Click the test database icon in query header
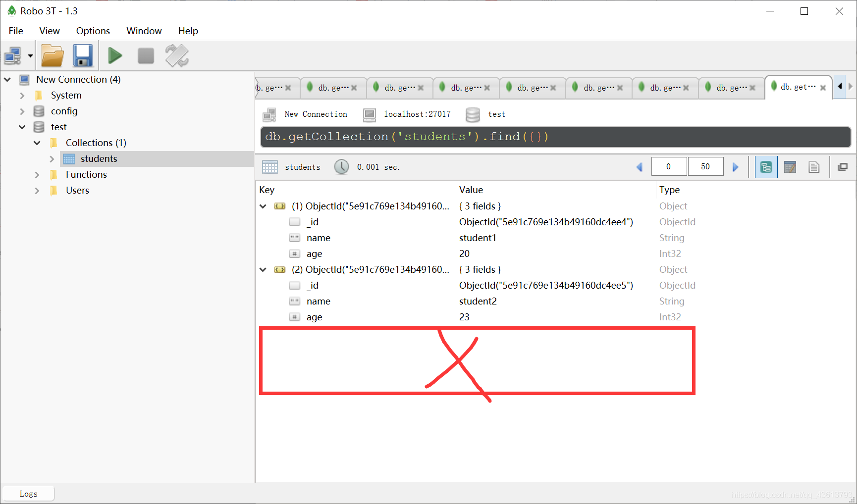Screen dimensions: 857x504 (x=473, y=114)
